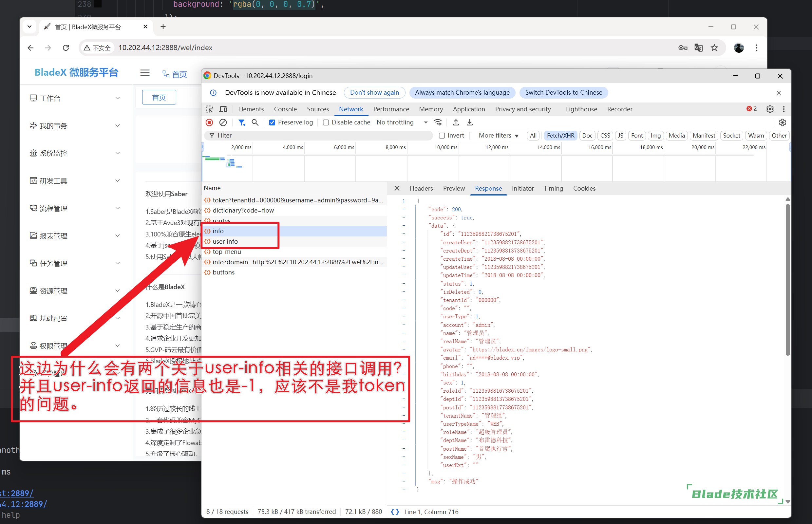The height and width of the screenshot is (524, 812).
Task: Open Network panel settings gear
Action: pos(783,122)
